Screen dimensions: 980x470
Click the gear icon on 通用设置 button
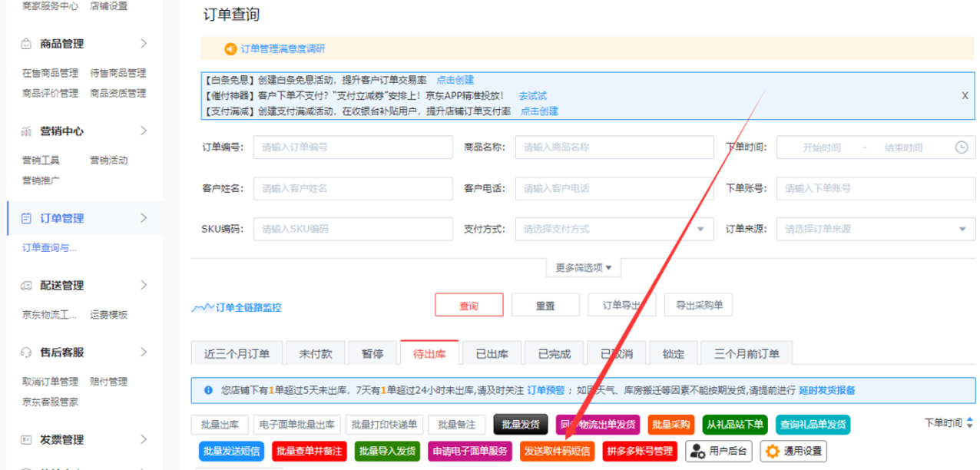coord(772,451)
